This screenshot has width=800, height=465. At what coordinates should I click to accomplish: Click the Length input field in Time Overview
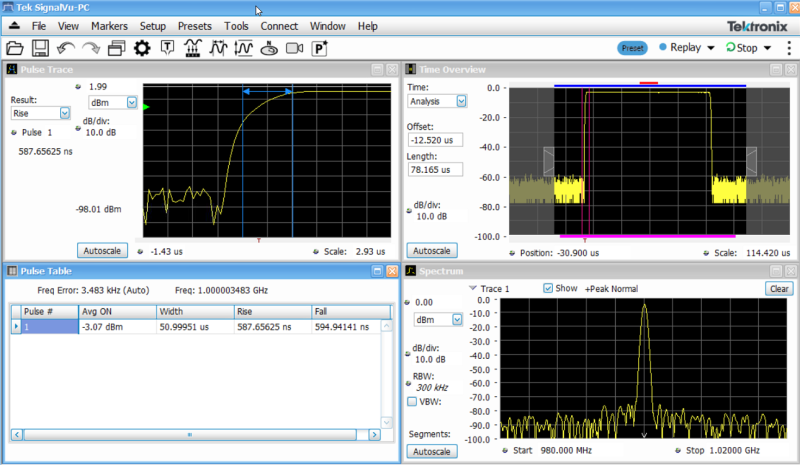(x=435, y=170)
